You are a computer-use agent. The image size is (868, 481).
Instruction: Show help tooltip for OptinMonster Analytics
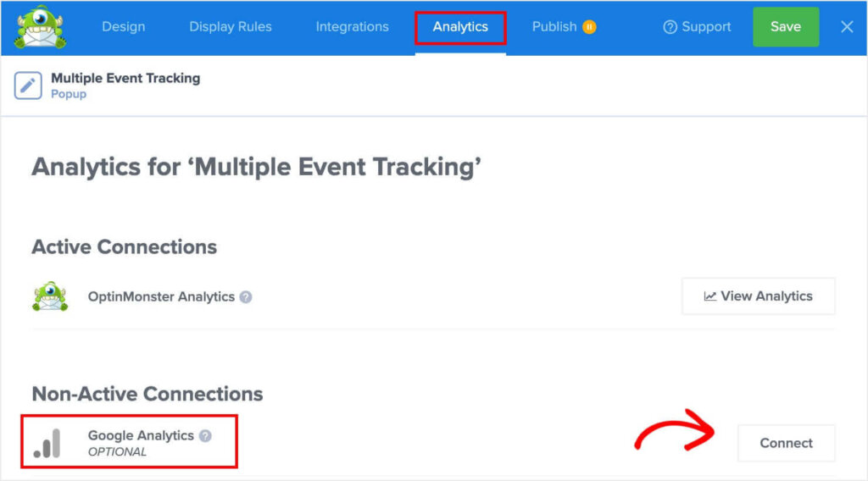[246, 297]
